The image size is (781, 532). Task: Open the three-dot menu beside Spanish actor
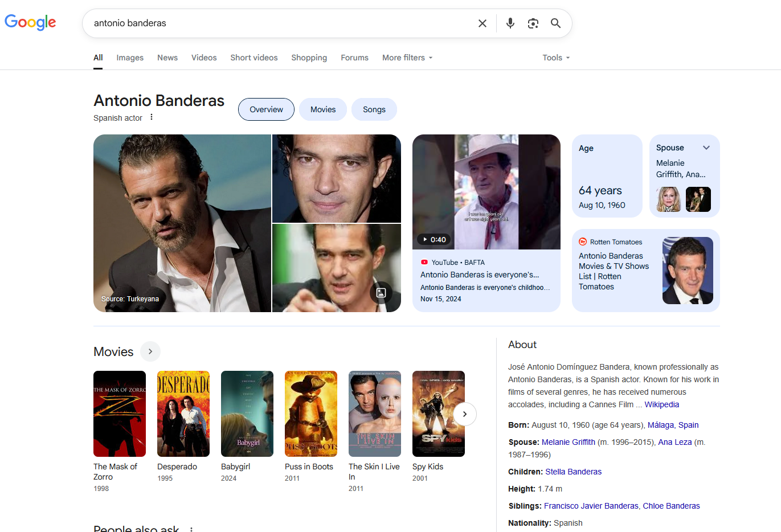pos(152,117)
